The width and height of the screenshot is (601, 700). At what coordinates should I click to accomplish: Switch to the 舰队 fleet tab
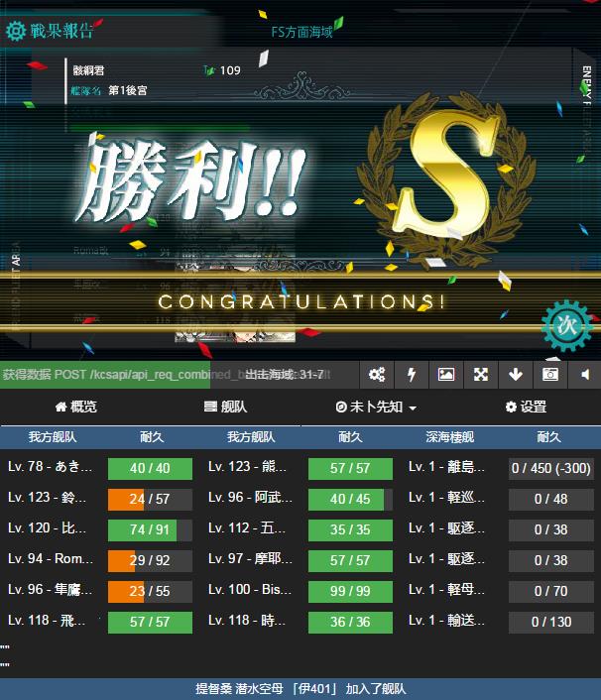(225, 407)
